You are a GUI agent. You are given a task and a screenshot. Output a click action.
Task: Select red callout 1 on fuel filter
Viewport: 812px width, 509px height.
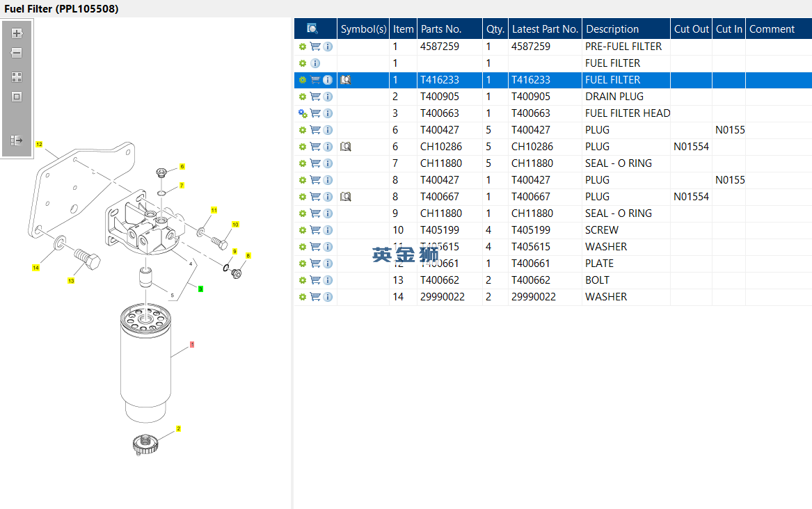pos(192,344)
